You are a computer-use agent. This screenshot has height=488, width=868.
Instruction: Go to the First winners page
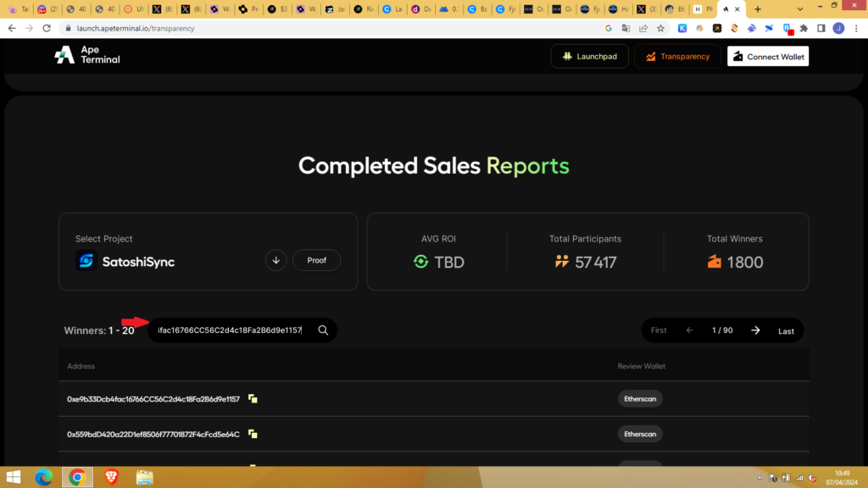pyautogui.click(x=659, y=330)
